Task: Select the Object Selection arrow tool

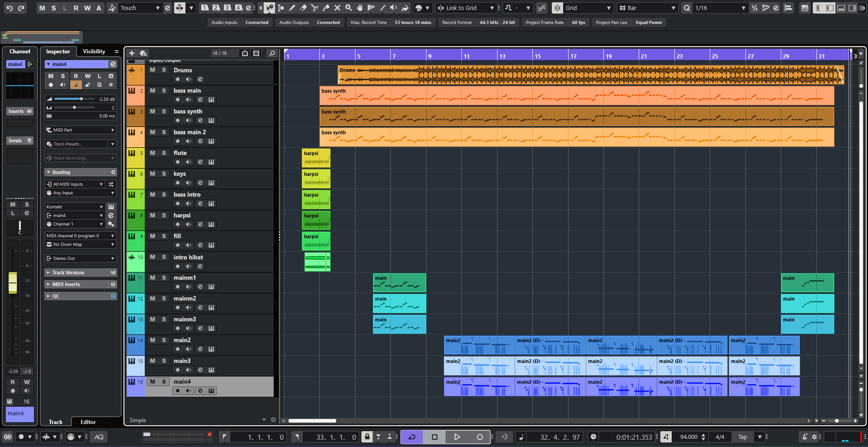Action: (x=270, y=8)
